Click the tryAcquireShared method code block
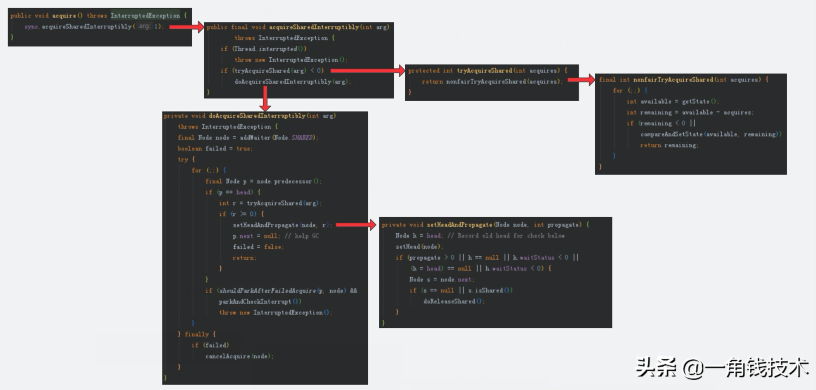The image size is (816, 390). 492,82
